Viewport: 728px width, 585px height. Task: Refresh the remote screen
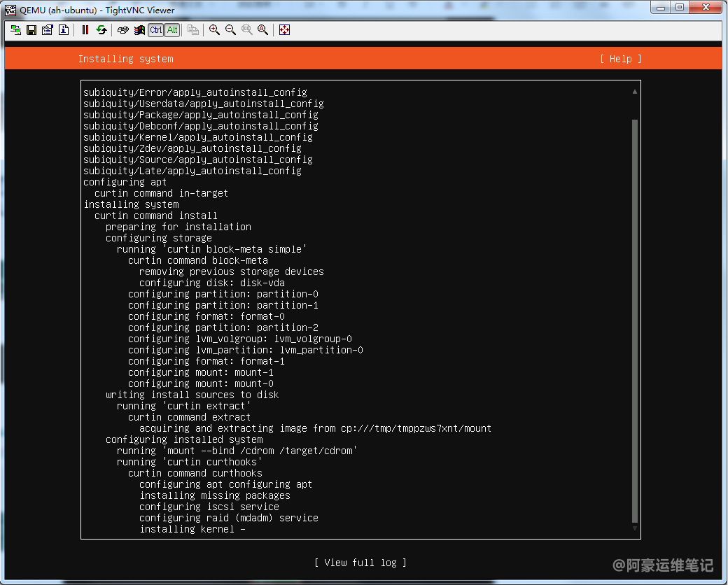(101, 30)
